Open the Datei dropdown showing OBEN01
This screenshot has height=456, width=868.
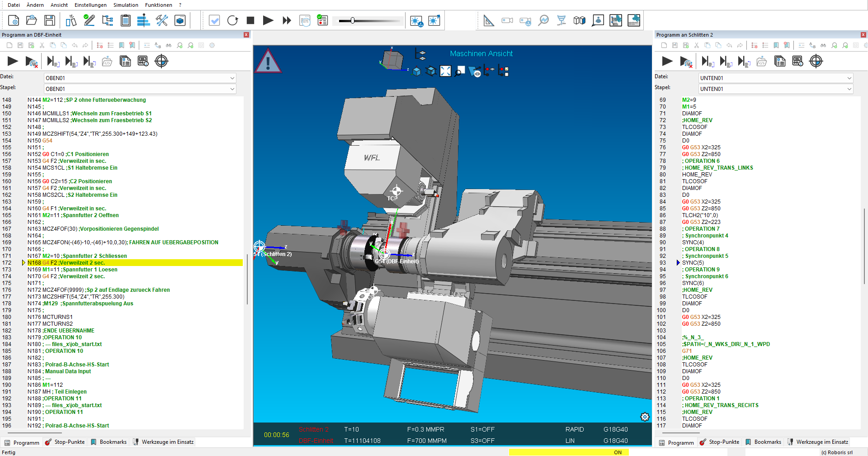(x=140, y=78)
